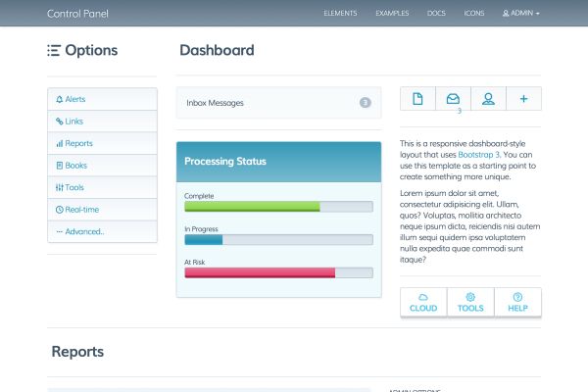Viewport: 588px width, 392px height.
Task: Open Tools in the Options list
Action: pyautogui.click(x=102, y=187)
